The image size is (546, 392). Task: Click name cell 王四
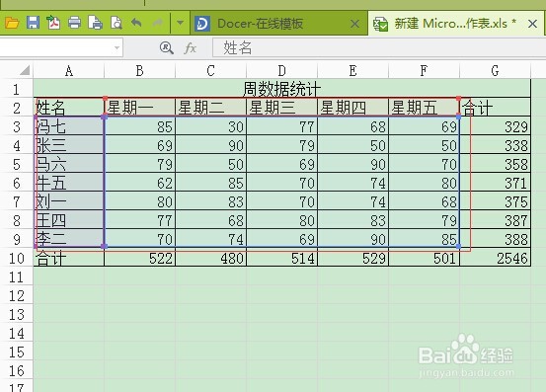pos(69,220)
